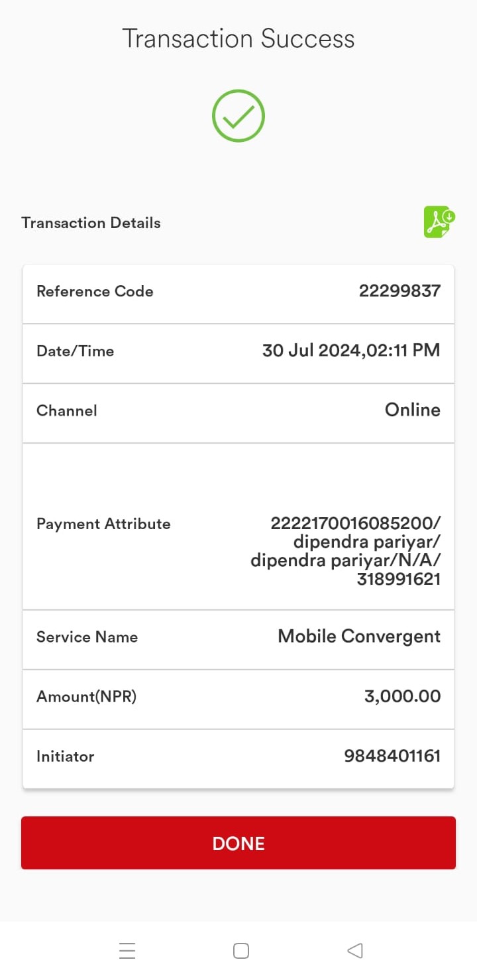Select the date 30 Jul 2024, 02:11 PM
Viewport: 477px width, 980px height.
pyautogui.click(x=351, y=351)
